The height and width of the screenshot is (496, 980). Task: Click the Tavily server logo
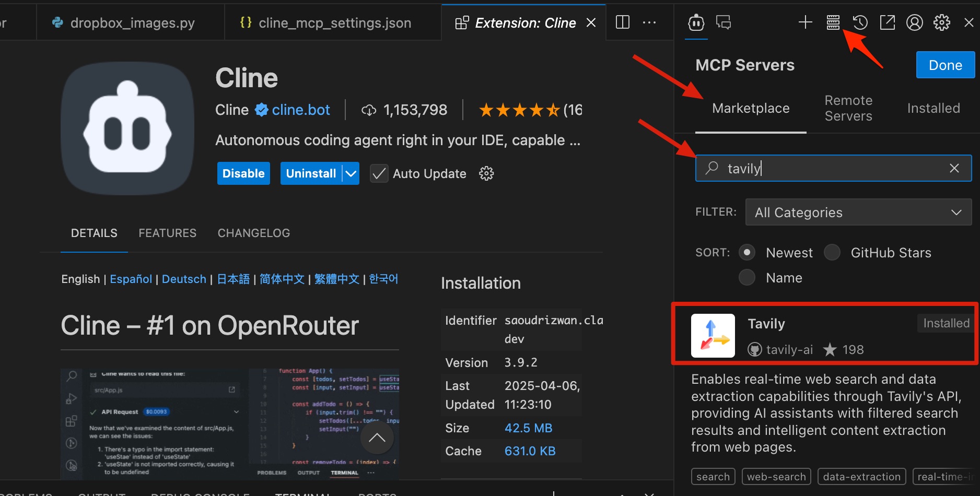713,336
